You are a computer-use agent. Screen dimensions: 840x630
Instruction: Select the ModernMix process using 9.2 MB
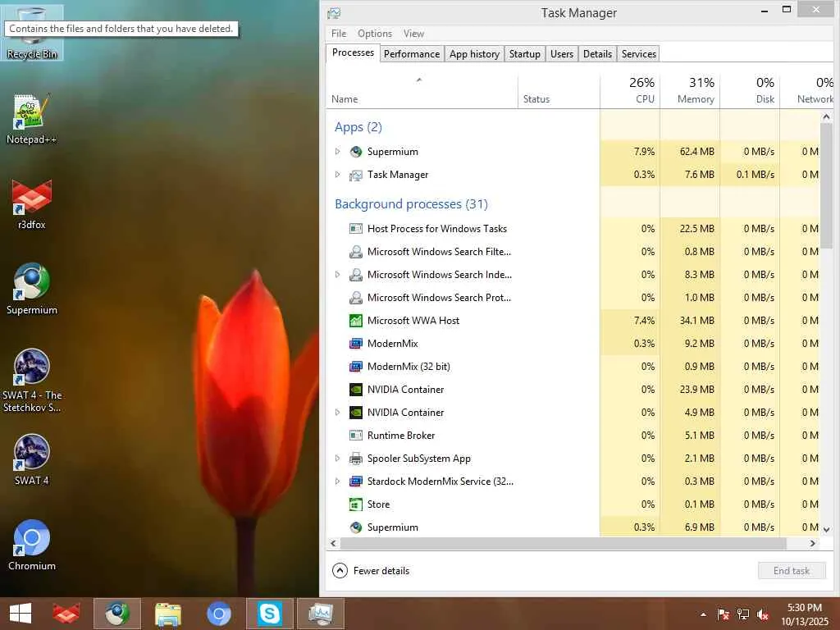pyautogui.click(x=573, y=344)
